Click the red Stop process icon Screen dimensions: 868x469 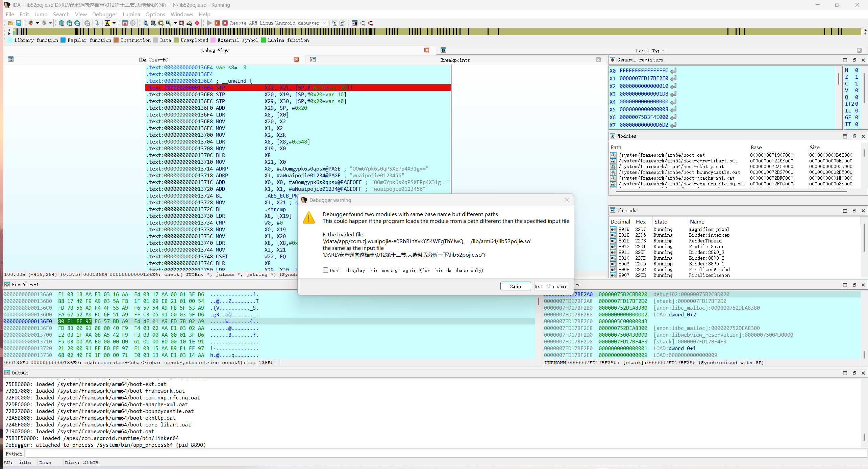coord(225,23)
